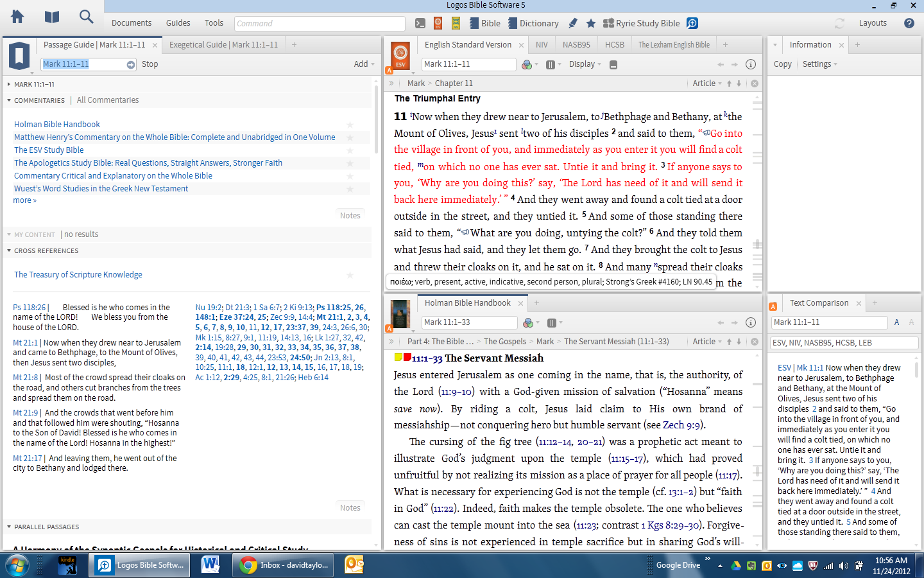Screen dimensions: 924x578
Task: Toggle star for Apologetics Study Bible
Action: pyautogui.click(x=350, y=163)
